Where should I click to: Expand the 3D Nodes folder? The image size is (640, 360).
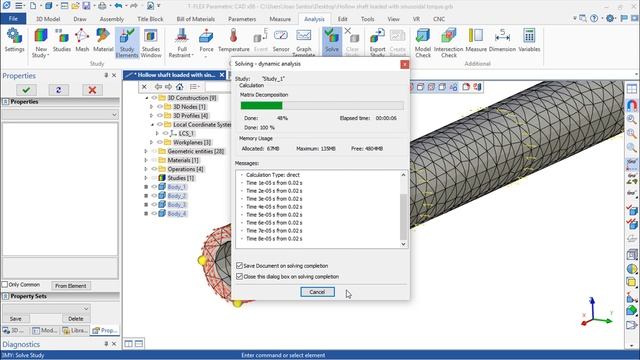pos(151,107)
